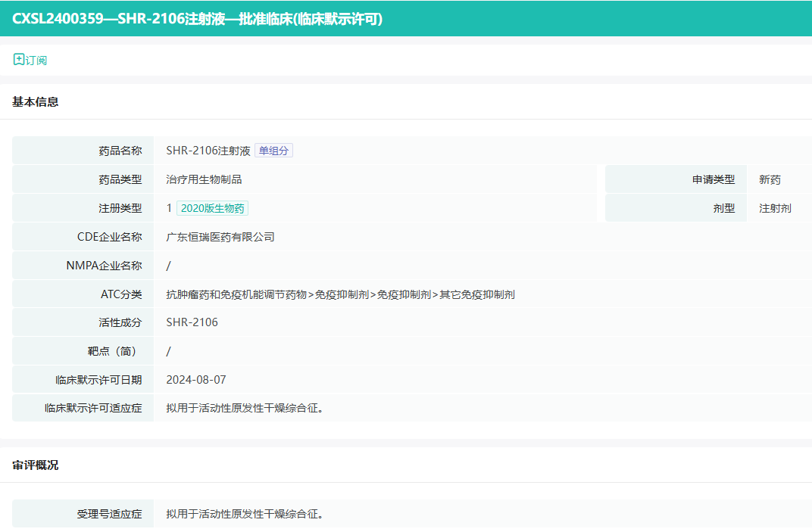Click the 靶点（简） field label
The image size is (812, 532).
[x=114, y=351]
